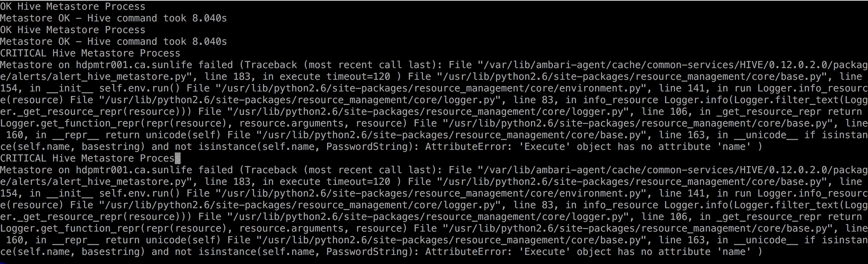Click the second 'OK Hive Metastore Process' line
This screenshot has height=264, width=868.
click(73, 30)
